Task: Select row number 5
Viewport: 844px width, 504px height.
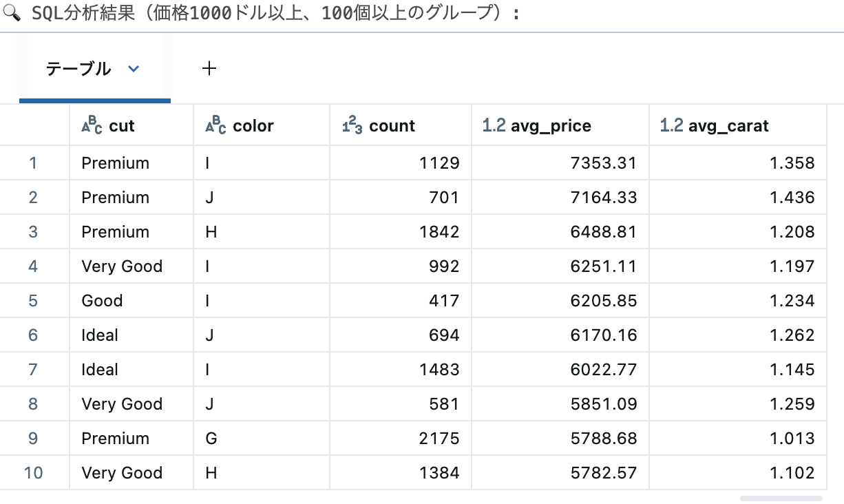Action: 34,300
